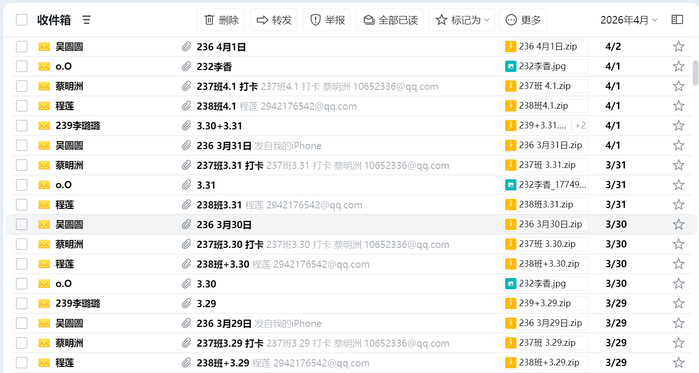Open 239+3.29.zip attachment chip
Viewport: 699px width, 373px height.
(546, 303)
